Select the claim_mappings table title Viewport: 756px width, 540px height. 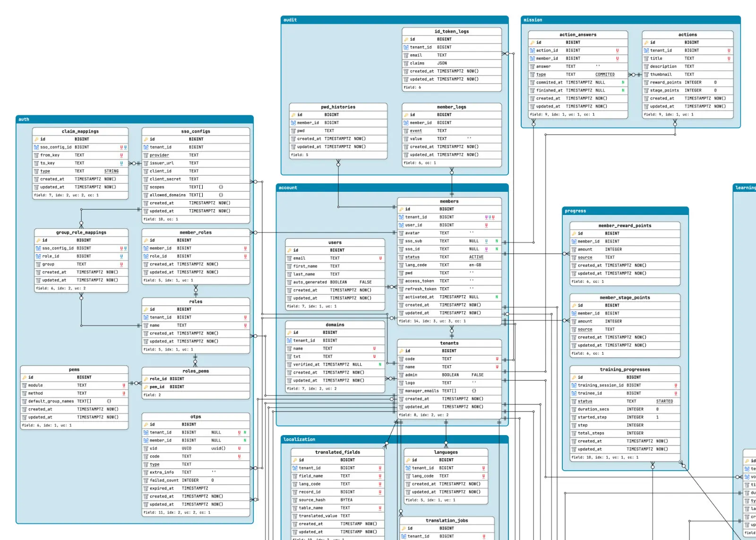(80, 131)
